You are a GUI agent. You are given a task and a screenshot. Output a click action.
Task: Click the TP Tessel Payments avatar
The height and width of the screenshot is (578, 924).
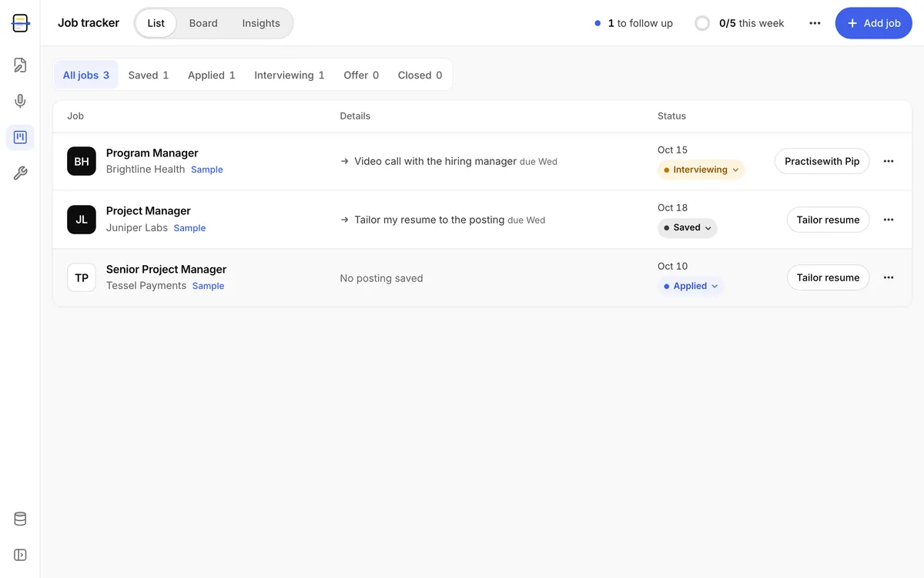tap(82, 277)
